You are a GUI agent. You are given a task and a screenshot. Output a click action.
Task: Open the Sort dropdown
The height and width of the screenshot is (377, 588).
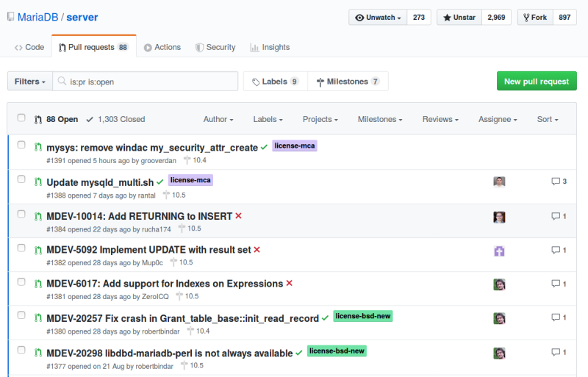click(x=548, y=119)
